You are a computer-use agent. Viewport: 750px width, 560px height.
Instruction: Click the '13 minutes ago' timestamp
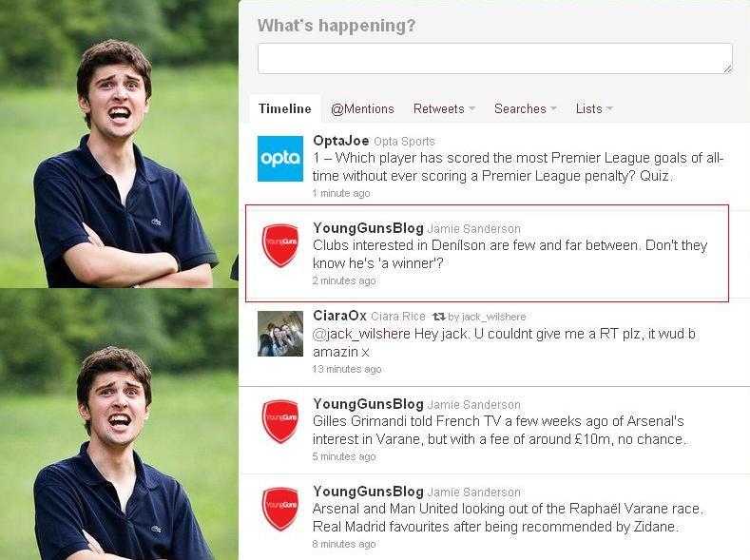pyautogui.click(x=347, y=369)
